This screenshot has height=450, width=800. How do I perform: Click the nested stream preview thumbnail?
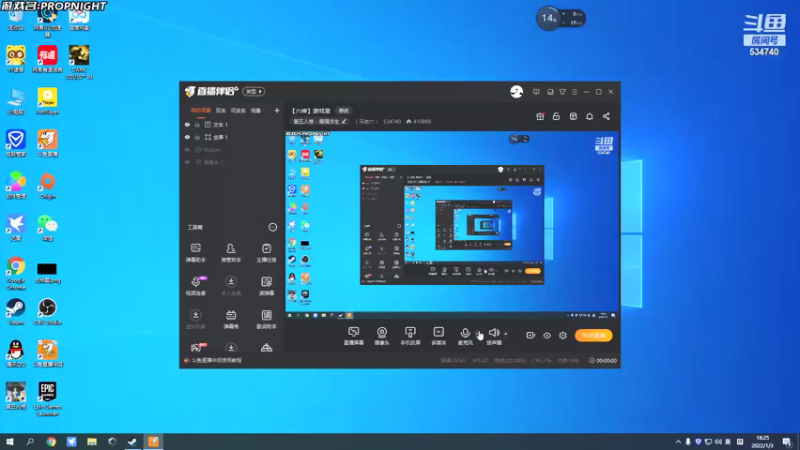452,224
